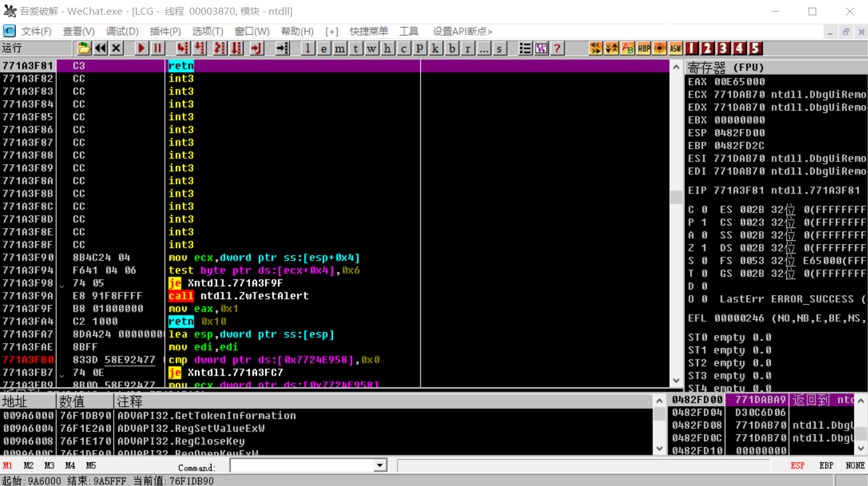The height and width of the screenshot is (486, 868).
Task: Open the 插件(P) plugins menu
Action: [x=165, y=31]
